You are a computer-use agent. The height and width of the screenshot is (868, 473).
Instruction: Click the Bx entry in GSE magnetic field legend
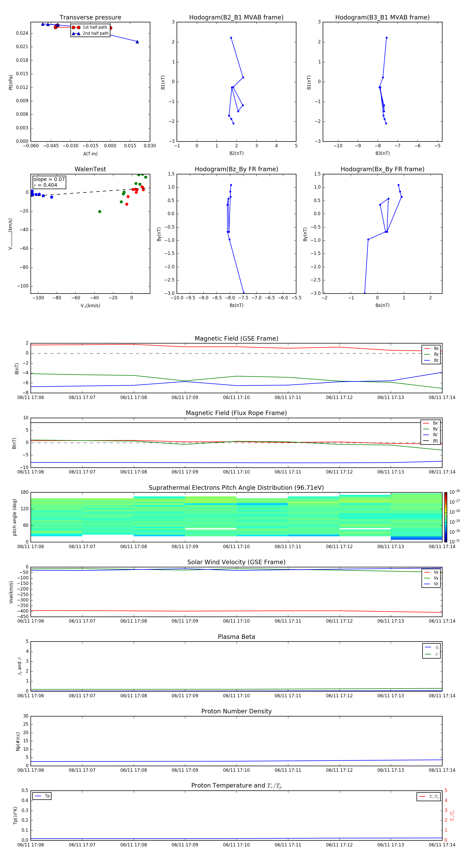431,349
